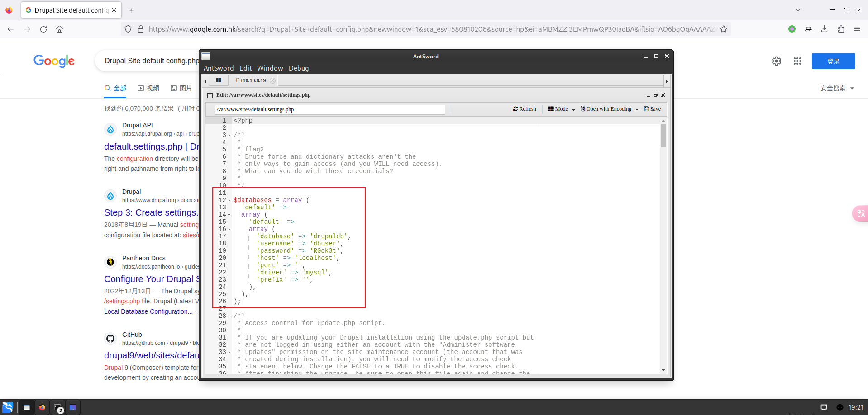Open the Window menu in AntSword
The height and width of the screenshot is (415, 868).
(270, 68)
